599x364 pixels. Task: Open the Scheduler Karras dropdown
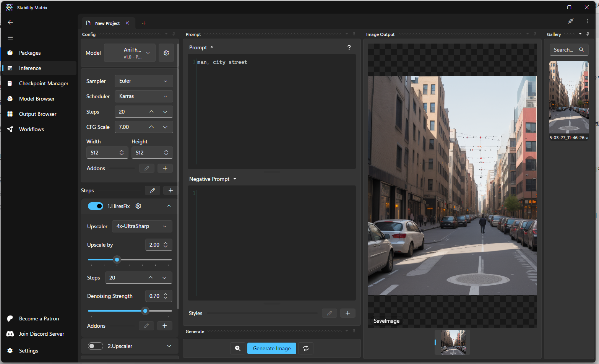[x=144, y=96]
